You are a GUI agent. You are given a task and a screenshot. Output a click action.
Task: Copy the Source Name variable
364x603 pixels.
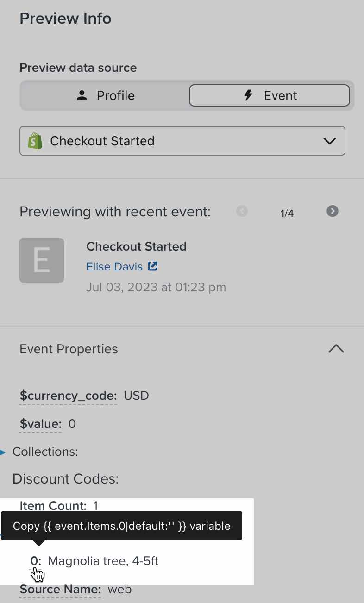[60, 590]
